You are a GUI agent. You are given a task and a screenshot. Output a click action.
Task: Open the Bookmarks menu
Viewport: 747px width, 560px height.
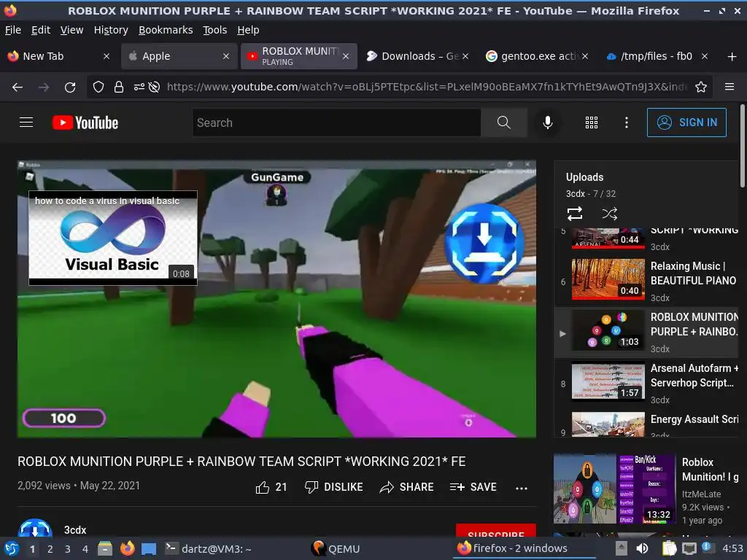tap(166, 30)
